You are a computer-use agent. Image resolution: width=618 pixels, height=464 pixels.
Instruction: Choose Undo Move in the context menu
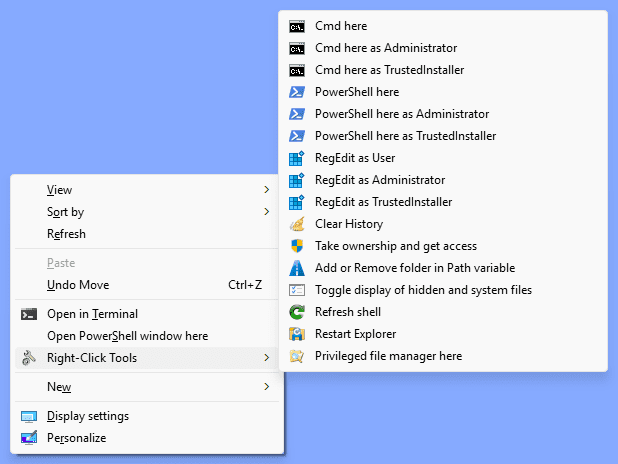[x=78, y=285]
